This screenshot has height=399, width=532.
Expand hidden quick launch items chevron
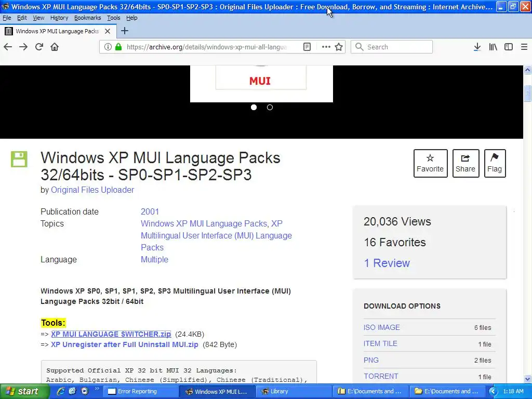tap(97, 389)
